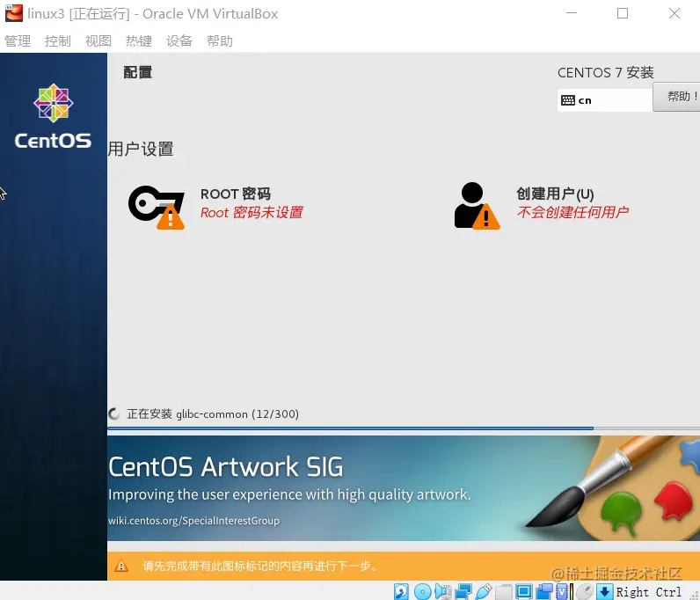The width and height of the screenshot is (700, 600).
Task: Open the 视图 menu
Action: point(98,41)
